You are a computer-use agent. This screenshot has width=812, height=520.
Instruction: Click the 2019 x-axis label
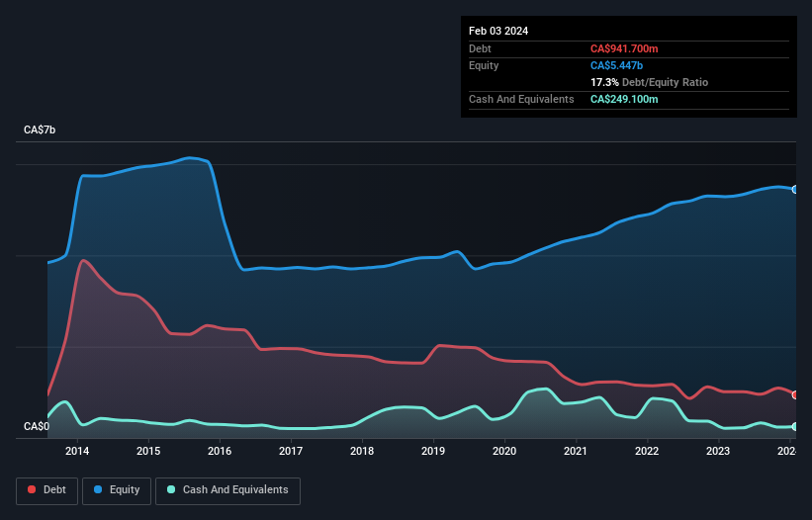tap(433, 451)
